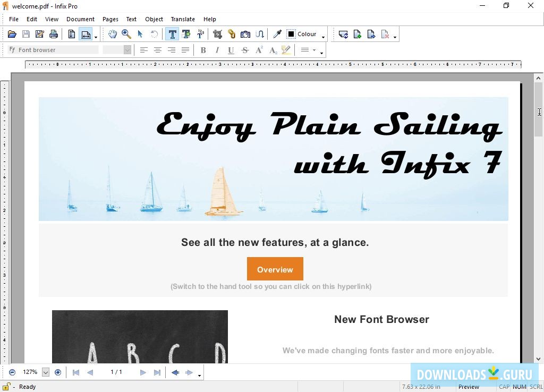Click the camera snapshot tool
Image resolution: width=544 pixels, height=392 pixels.
coord(245,34)
